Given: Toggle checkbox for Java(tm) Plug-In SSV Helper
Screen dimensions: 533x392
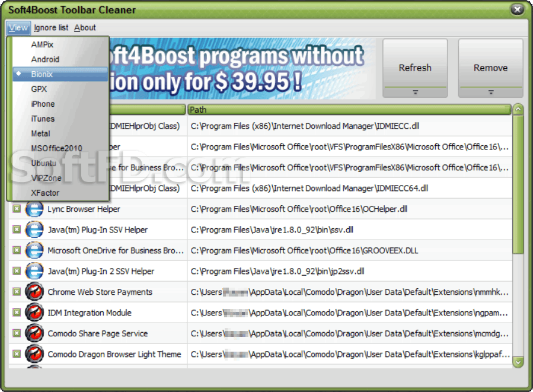Looking at the screenshot, I should (x=17, y=230).
